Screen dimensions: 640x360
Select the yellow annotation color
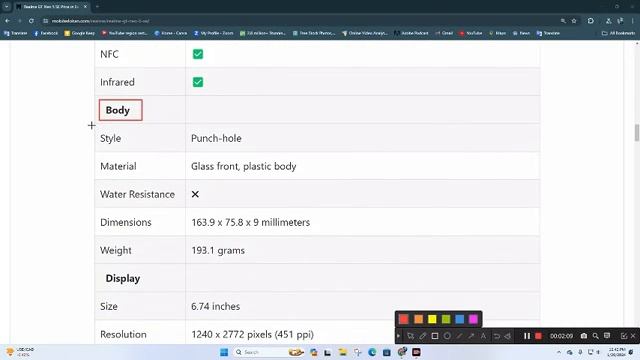(x=432, y=319)
